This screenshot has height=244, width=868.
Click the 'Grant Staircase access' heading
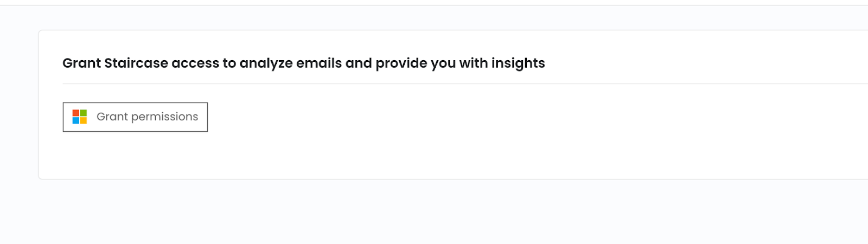tap(304, 63)
